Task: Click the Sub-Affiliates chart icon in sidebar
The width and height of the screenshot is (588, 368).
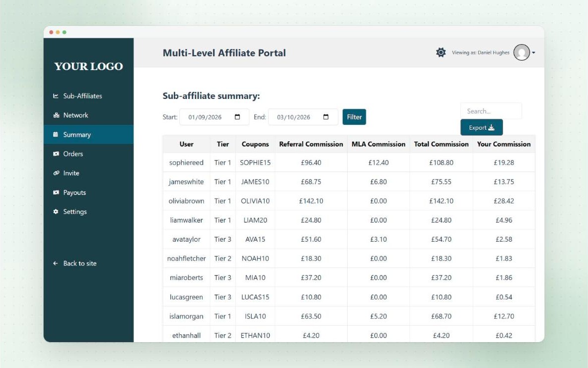Action: point(56,96)
